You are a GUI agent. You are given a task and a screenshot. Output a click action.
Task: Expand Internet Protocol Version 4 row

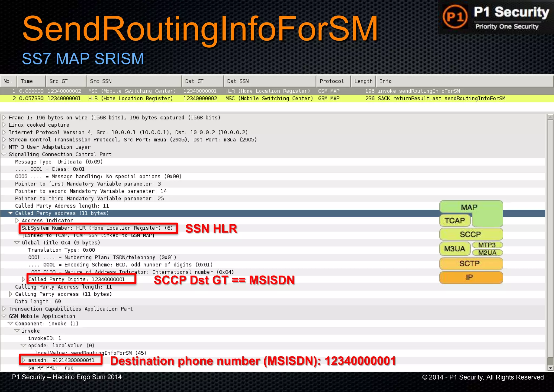tap(4, 132)
